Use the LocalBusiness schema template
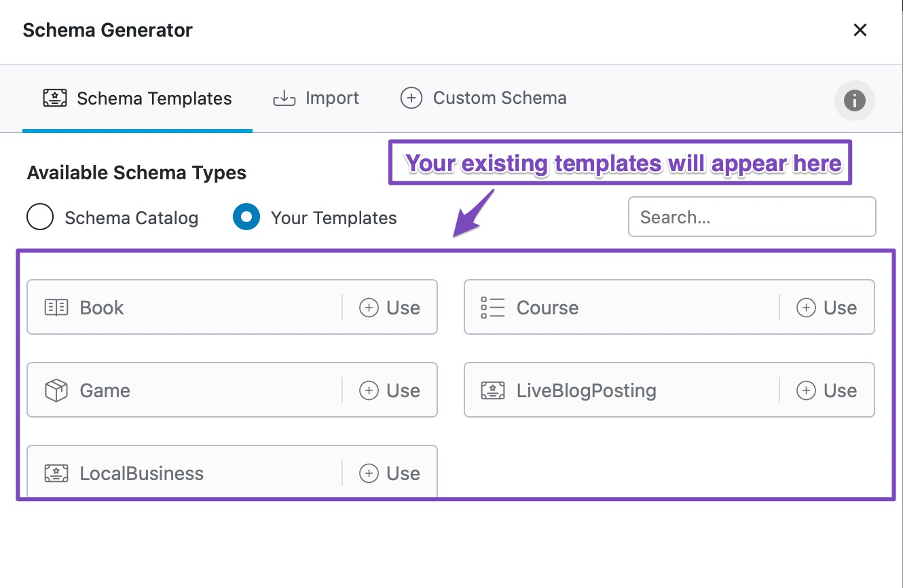The image size is (903, 588). (390, 473)
